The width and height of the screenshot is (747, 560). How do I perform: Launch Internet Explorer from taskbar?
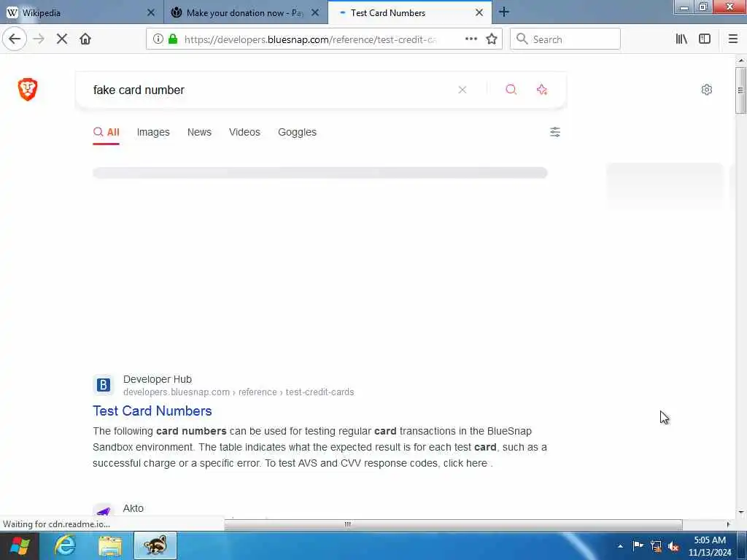[x=65, y=545]
